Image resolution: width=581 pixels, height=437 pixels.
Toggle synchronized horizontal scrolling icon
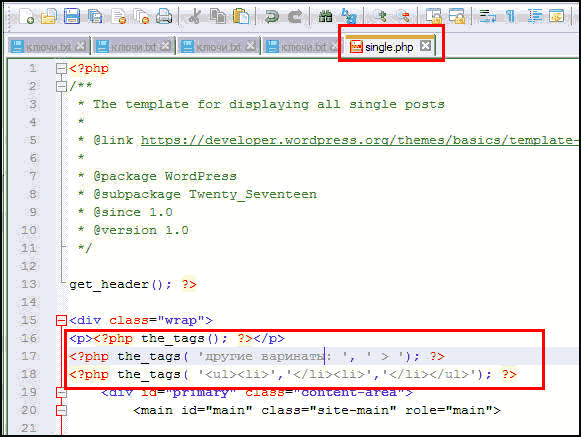457,16
